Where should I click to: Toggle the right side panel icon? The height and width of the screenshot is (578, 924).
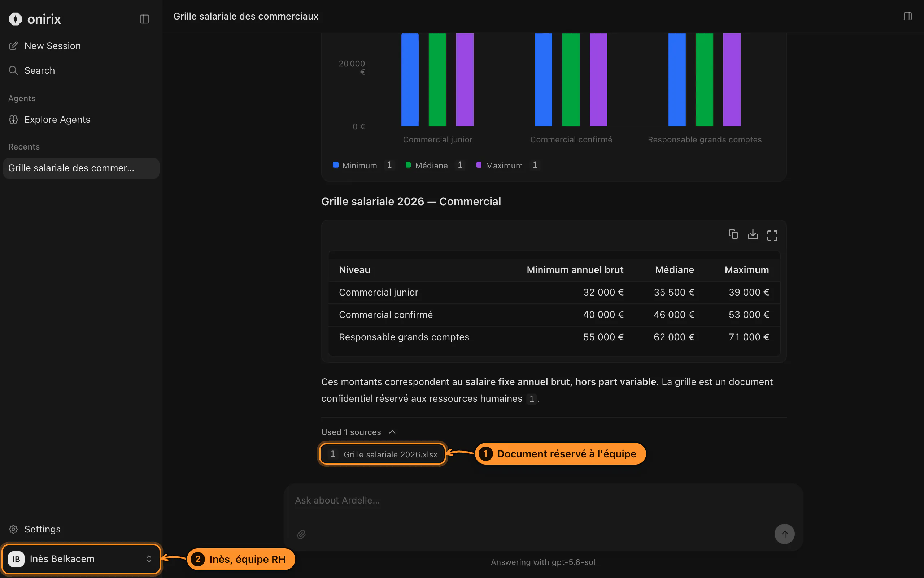click(x=908, y=16)
